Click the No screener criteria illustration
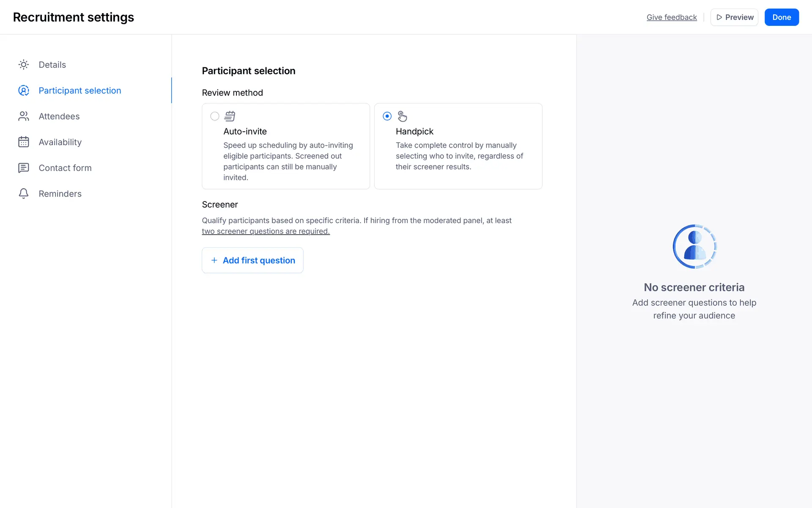Image resolution: width=812 pixels, height=508 pixels. tap(694, 246)
